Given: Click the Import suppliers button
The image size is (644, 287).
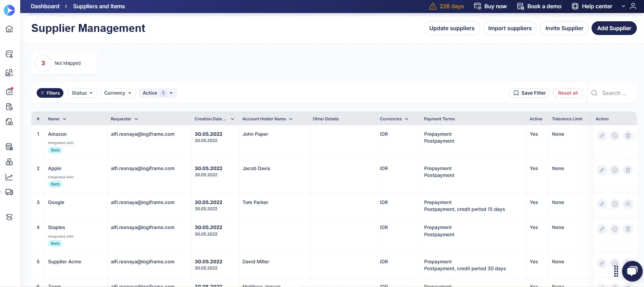Looking at the screenshot, I should 510,28.
